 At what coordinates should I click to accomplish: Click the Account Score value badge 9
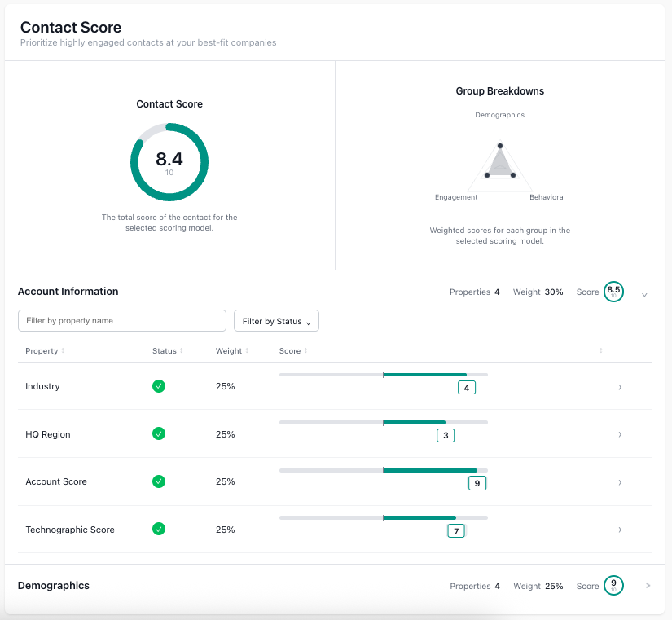coord(477,483)
